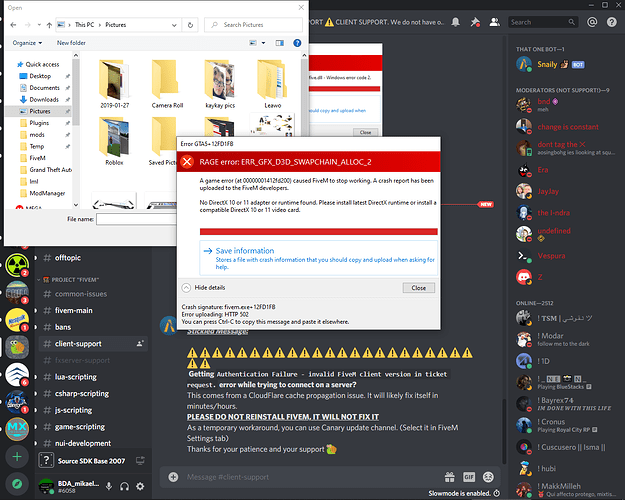Show pinned messages in Discord

pos(475,22)
